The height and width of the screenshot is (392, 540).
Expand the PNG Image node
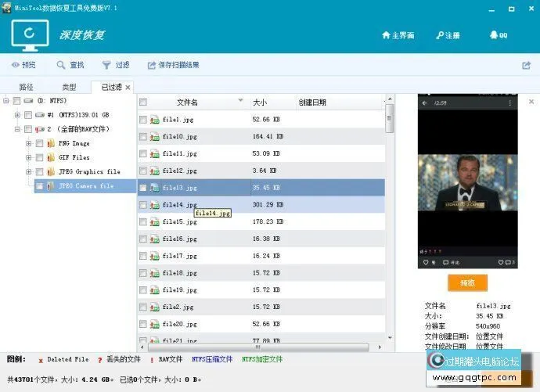click(29, 143)
